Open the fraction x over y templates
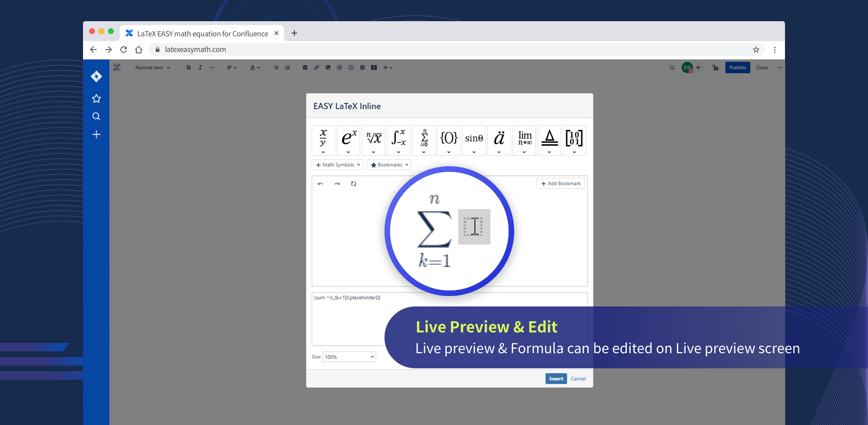 pos(323,140)
